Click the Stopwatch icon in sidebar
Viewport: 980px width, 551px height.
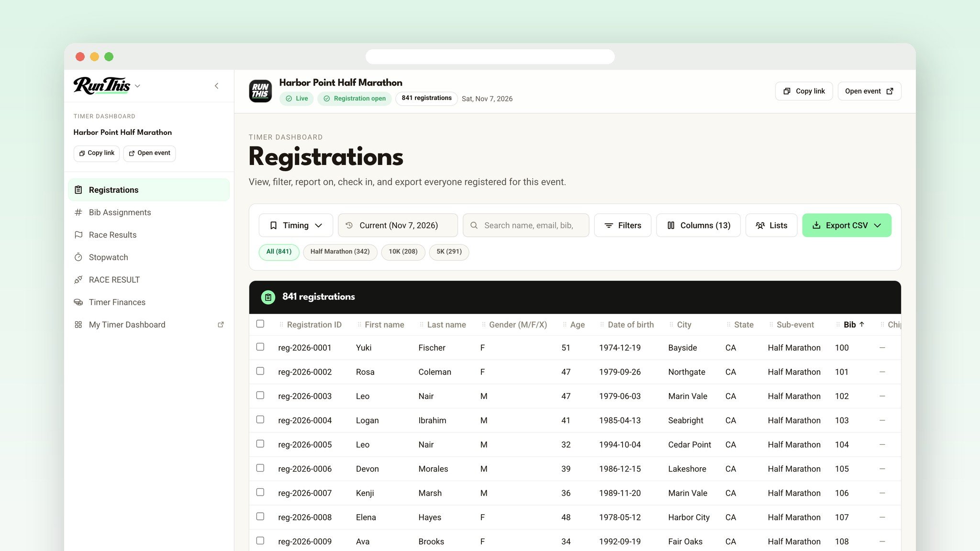tap(78, 257)
